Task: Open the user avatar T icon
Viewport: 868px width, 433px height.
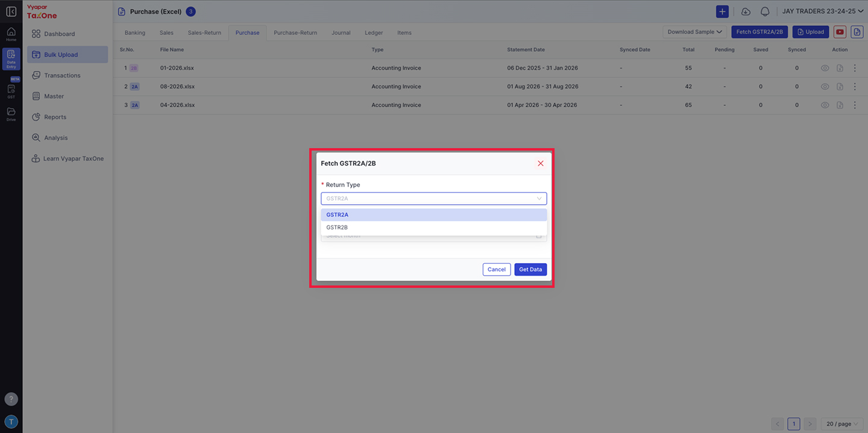Action: [11, 422]
